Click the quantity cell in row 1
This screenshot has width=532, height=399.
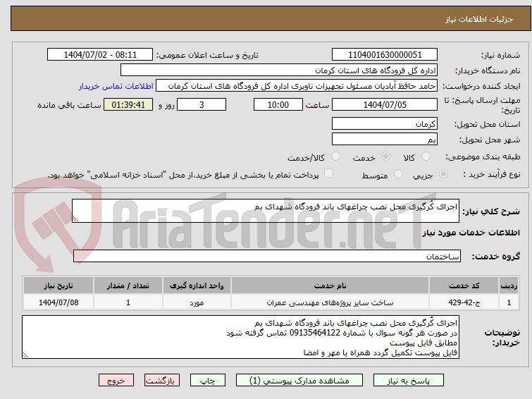(128, 302)
